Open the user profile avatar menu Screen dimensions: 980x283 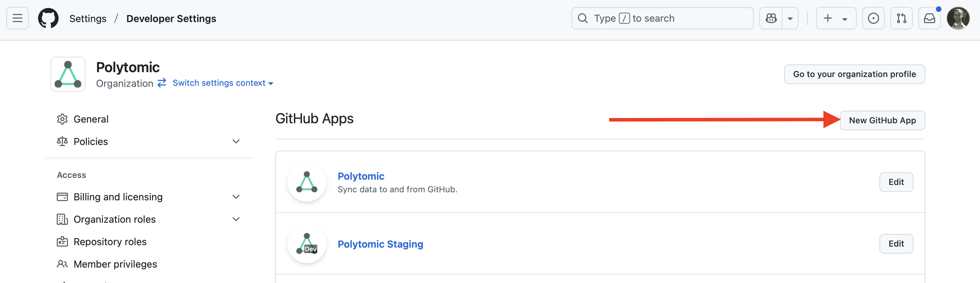958,18
